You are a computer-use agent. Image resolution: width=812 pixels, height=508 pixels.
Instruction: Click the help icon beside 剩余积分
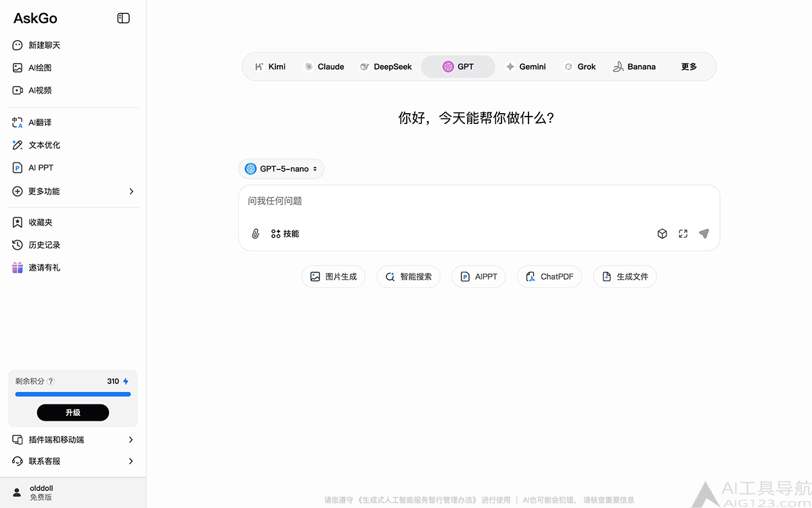click(x=51, y=381)
